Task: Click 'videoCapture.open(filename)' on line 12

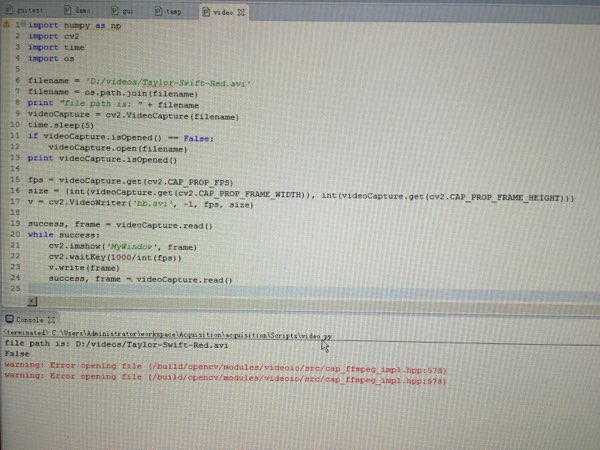Action: (x=118, y=148)
